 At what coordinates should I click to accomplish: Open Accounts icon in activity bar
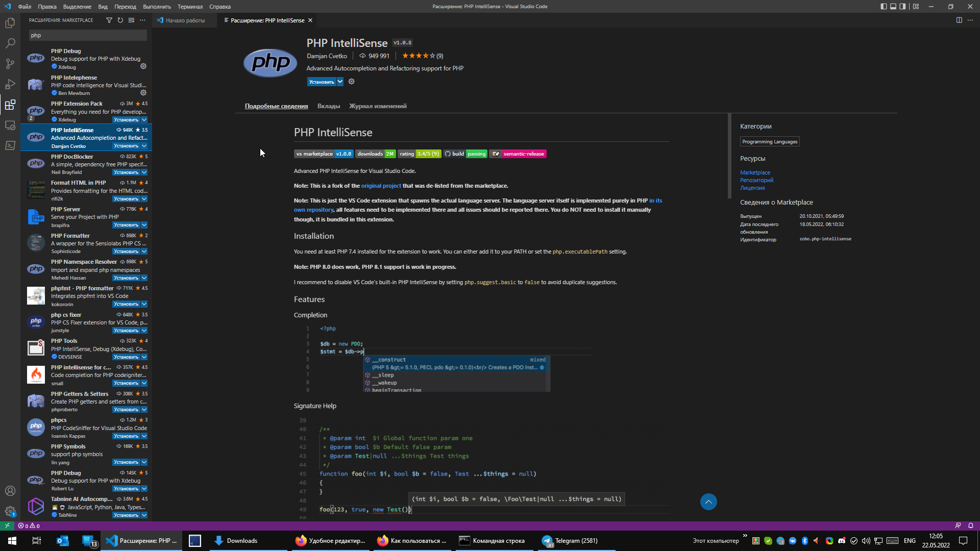[10, 491]
